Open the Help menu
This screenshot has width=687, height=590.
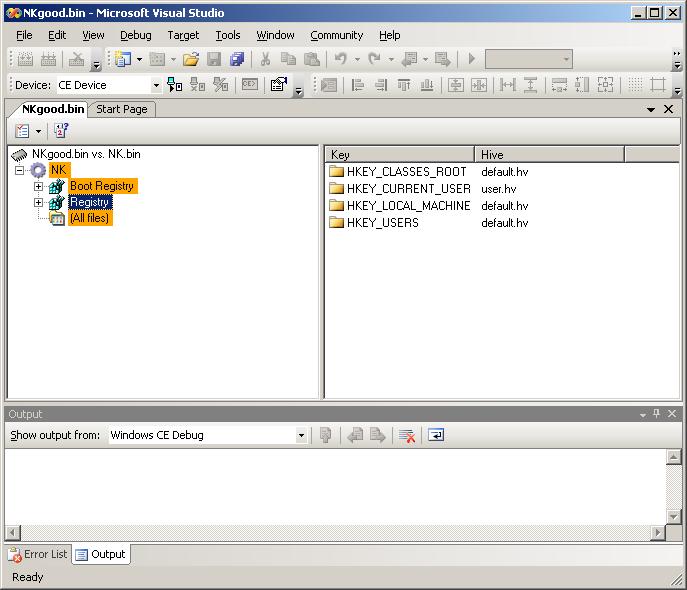390,35
